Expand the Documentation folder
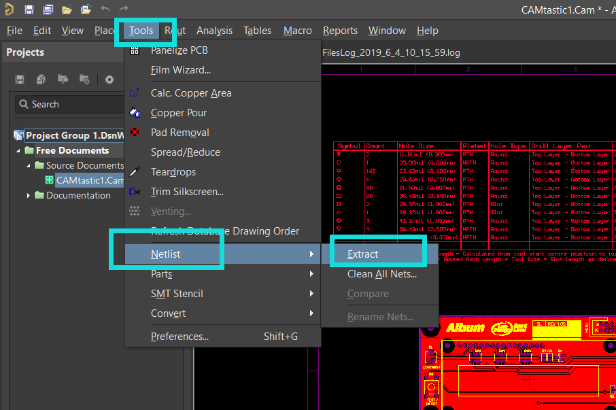This screenshot has height=410, width=616. 29,195
